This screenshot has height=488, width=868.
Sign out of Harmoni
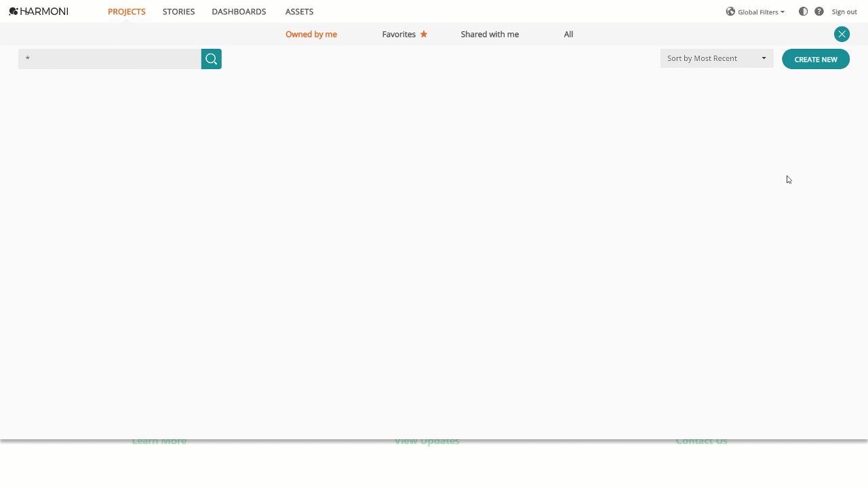pyautogui.click(x=844, y=12)
